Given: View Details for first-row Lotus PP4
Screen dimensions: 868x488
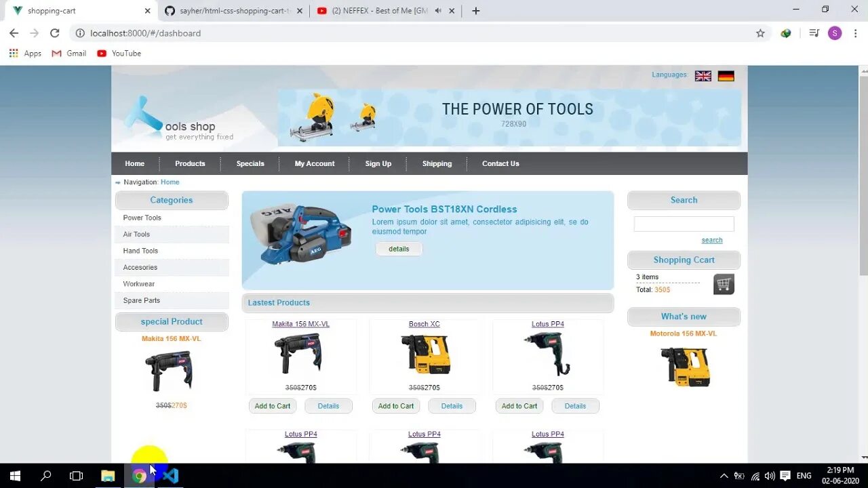Looking at the screenshot, I should (575, 406).
